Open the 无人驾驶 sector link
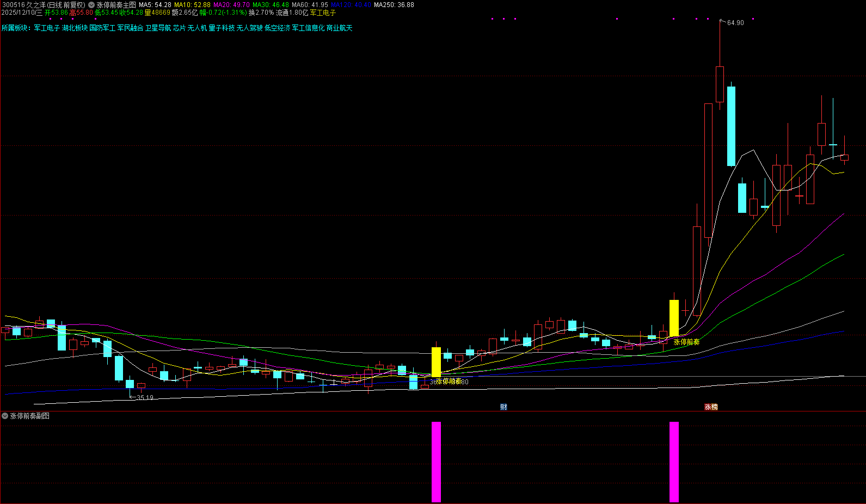This screenshot has width=866, height=504. coord(249,28)
